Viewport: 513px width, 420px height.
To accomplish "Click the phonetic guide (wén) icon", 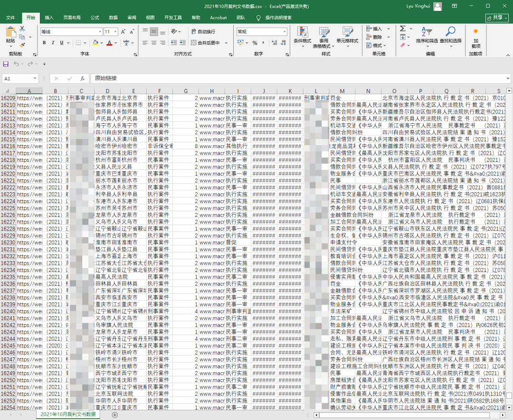I will (x=126, y=43).
